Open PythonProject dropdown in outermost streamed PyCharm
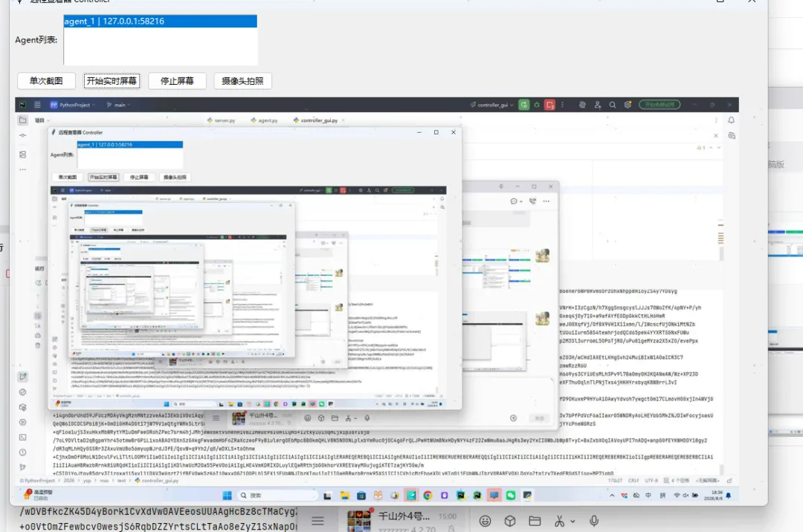 (x=73, y=105)
